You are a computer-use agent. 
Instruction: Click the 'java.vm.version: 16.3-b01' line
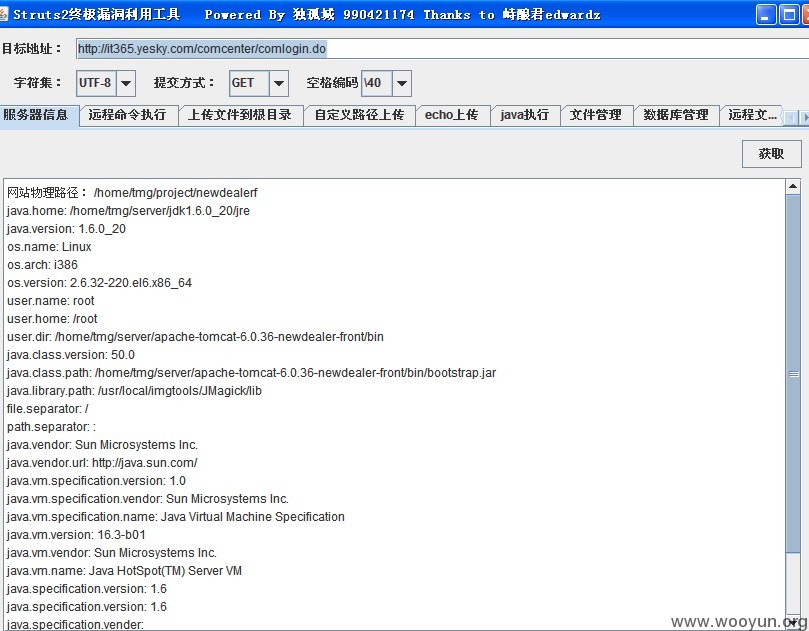pyautogui.click(x=76, y=535)
